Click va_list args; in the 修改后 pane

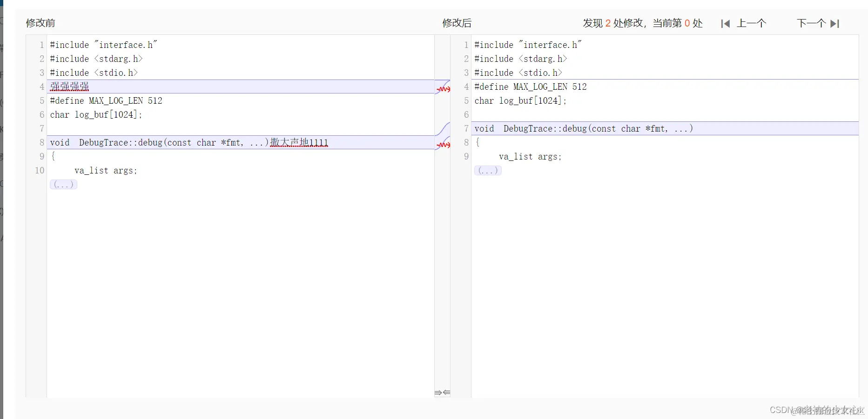pyautogui.click(x=530, y=157)
